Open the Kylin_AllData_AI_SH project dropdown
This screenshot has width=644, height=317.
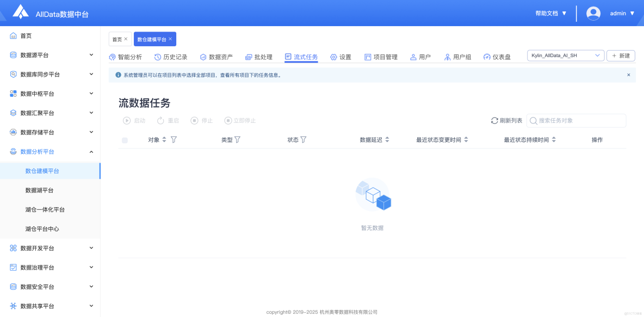565,55
